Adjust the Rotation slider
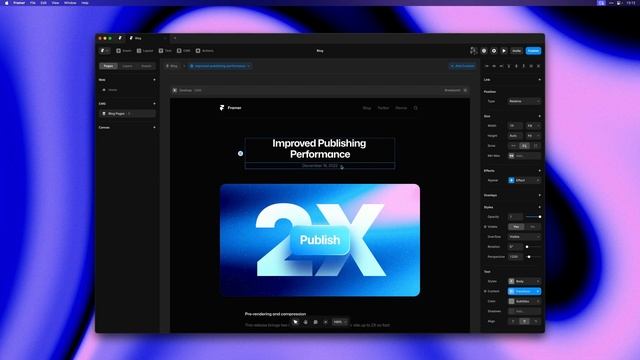This screenshot has width=640, height=360. pos(533,247)
